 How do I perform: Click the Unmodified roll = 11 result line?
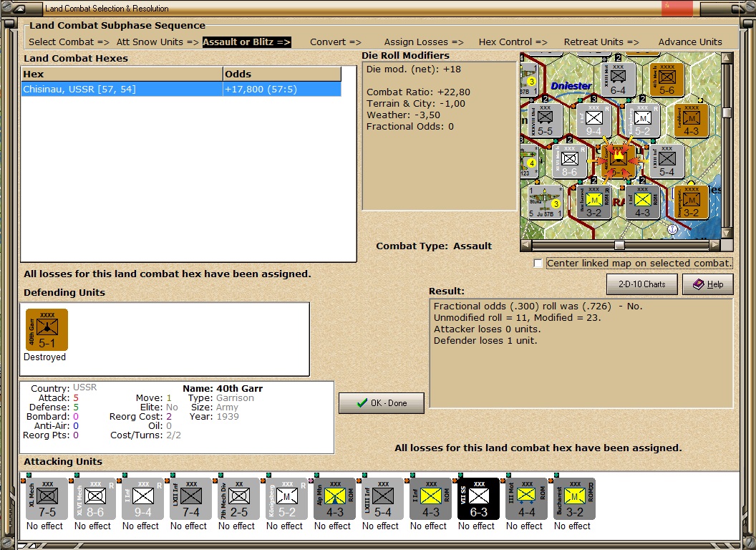tap(518, 317)
